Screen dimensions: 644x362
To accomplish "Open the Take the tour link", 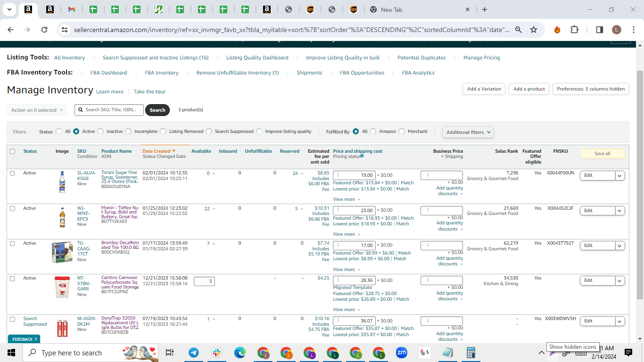I will (149, 91).
